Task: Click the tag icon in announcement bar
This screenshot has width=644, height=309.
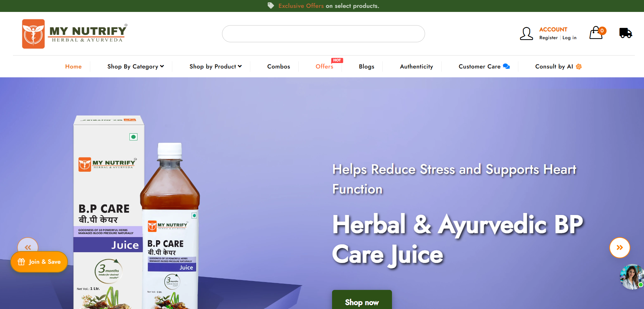Action: (271, 6)
